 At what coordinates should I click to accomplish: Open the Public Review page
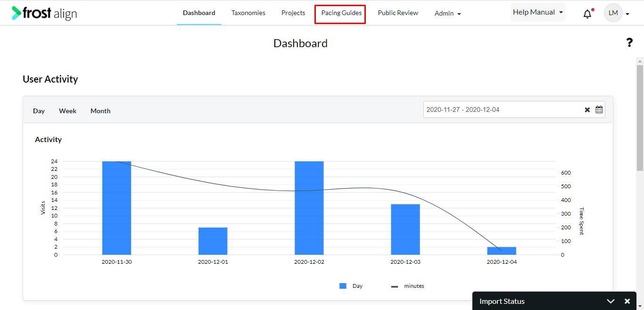click(x=398, y=13)
